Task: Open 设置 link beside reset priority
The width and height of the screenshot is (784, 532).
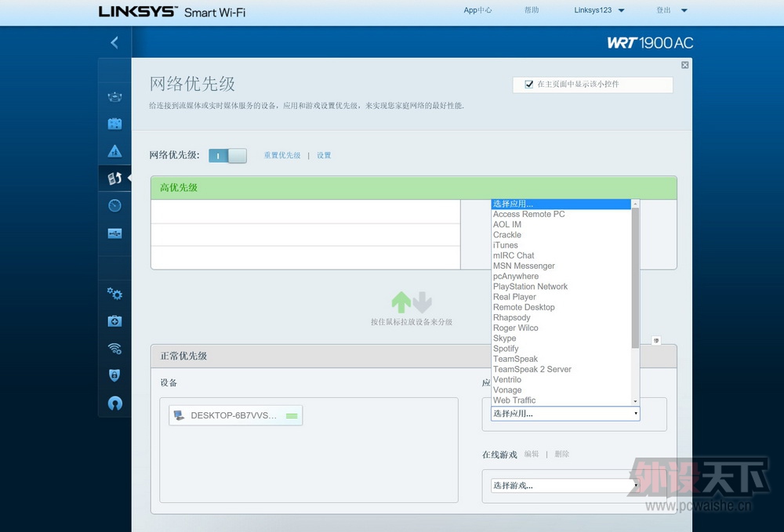Action: [324, 155]
